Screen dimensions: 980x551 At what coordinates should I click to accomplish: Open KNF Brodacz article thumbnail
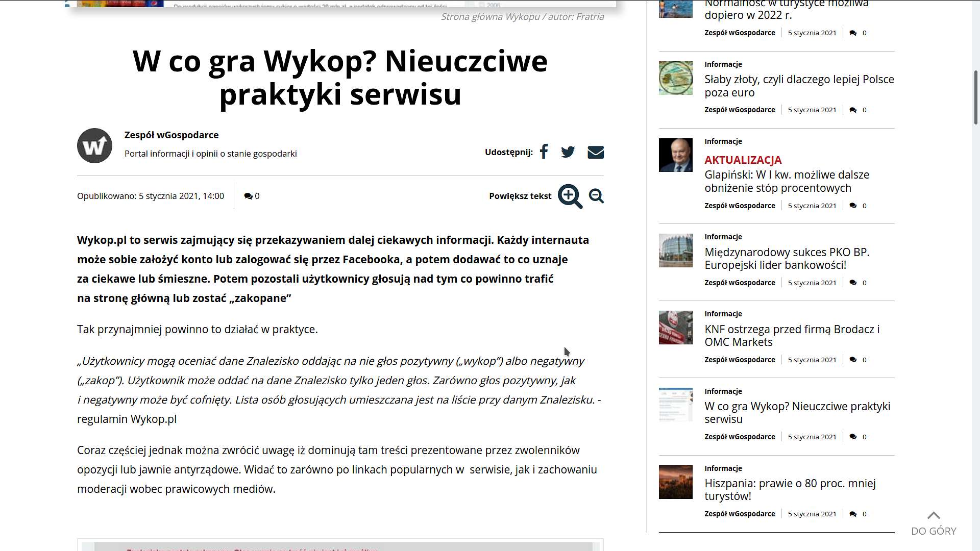676,328
